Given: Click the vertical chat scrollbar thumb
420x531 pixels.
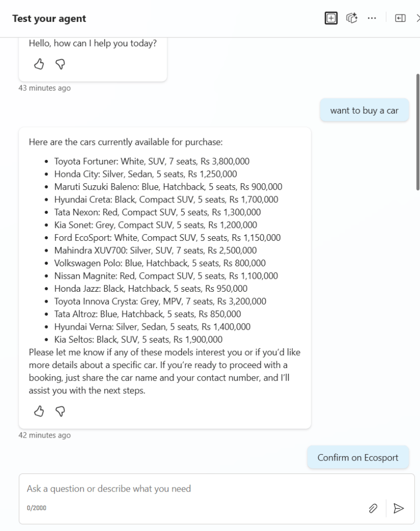Looking at the screenshot, I should 417,132.
